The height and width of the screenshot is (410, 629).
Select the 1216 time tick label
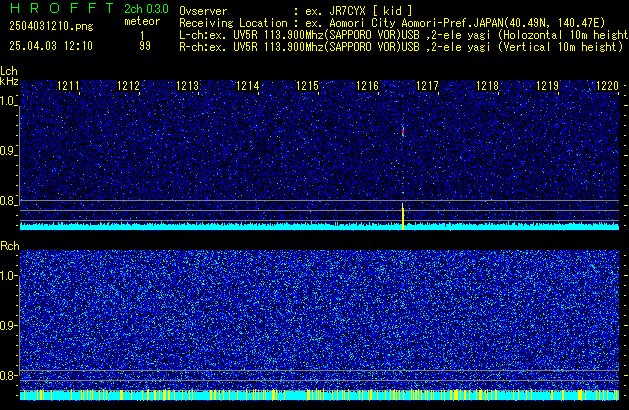[367, 86]
